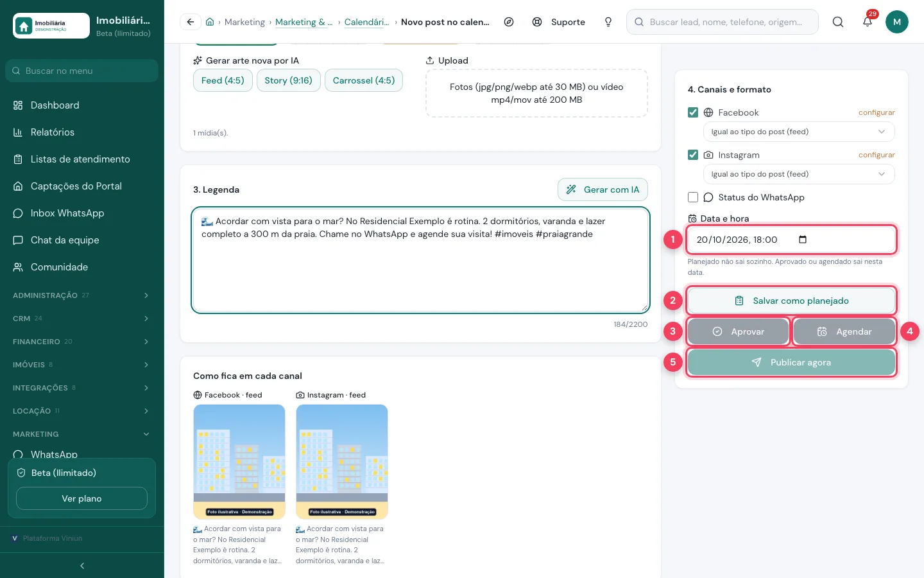Screen dimensions: 924x578
Task: Expand the Financeiro section
Action: click(x=82, y=342)
